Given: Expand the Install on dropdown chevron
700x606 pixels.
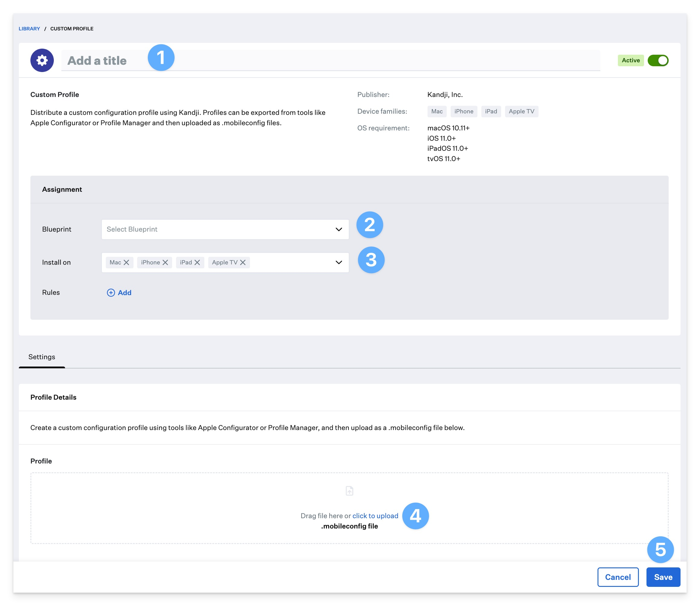Looking at the screenshot, I should [339, 262].
